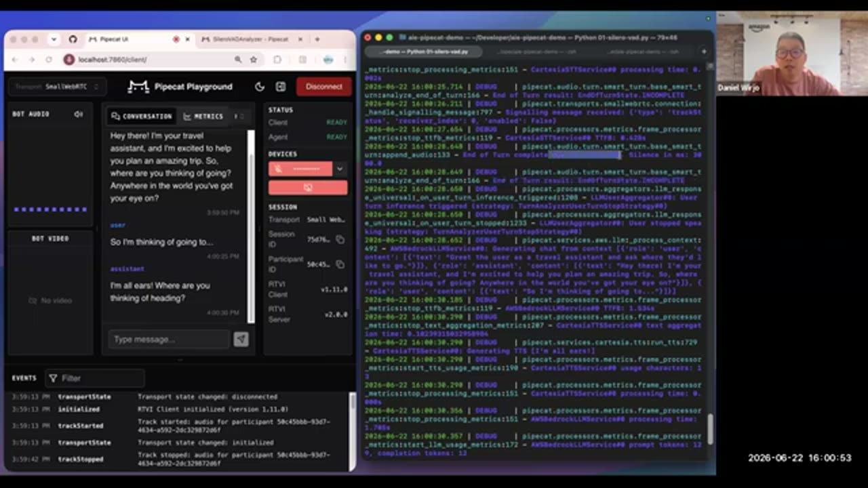868x488 pixels.
Task: Open the browser extensions puzzle icon
Action: tap(277, 60)
